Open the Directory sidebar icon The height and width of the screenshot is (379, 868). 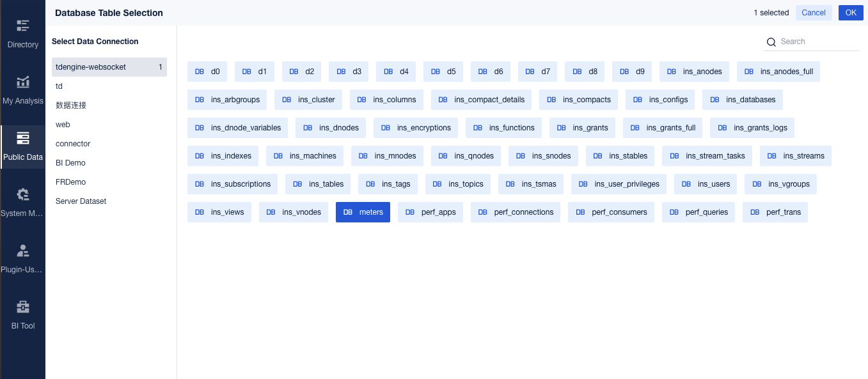[x=23, y=26]
